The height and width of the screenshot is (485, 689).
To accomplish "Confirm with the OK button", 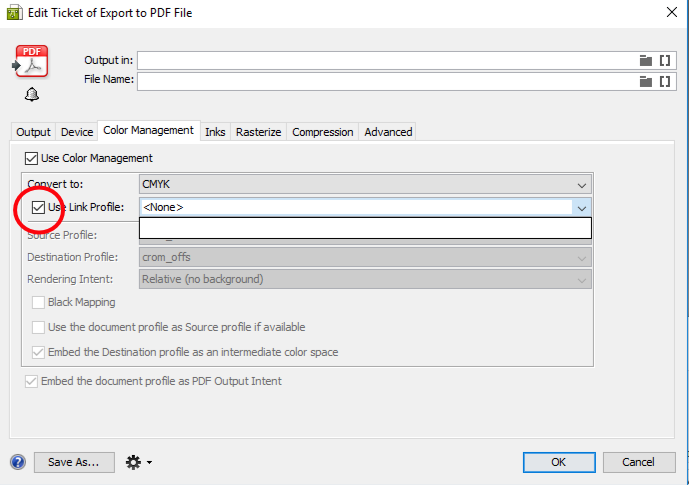I will [558, 462].
